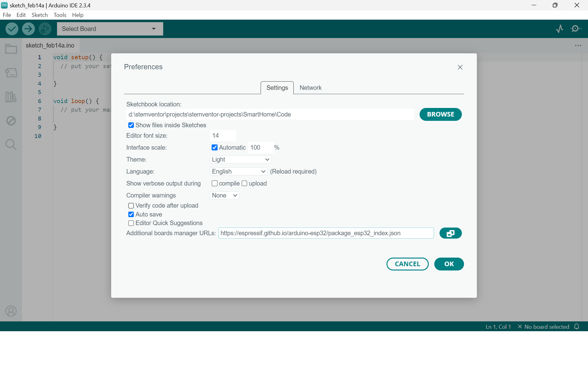Click the BROWSE button
This screenshot has width=588, height=368.
(x=440, y=114)
